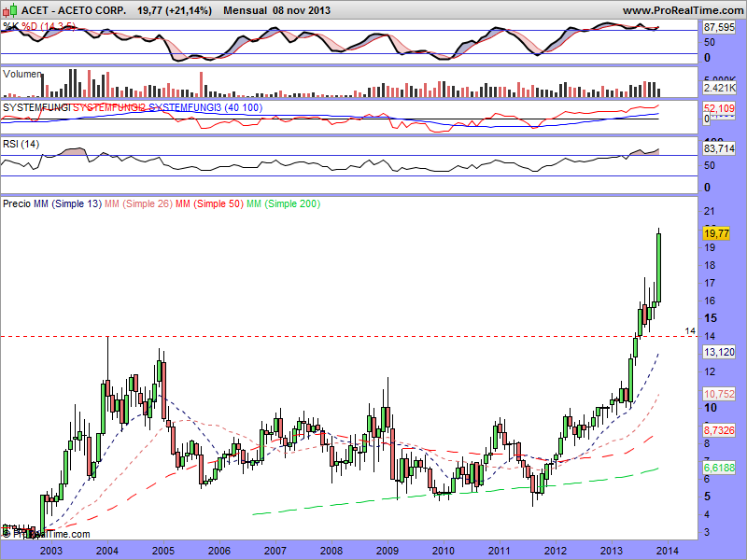
Task: Click the MM50 value 8,7326
Action: pos(719,430)
